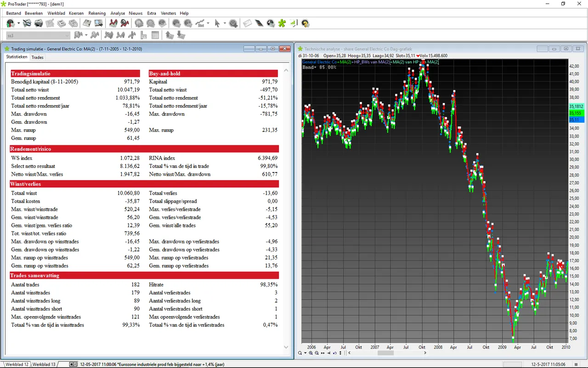
Task: Open the Analyse menu
Action: click(x=118, y=13)
